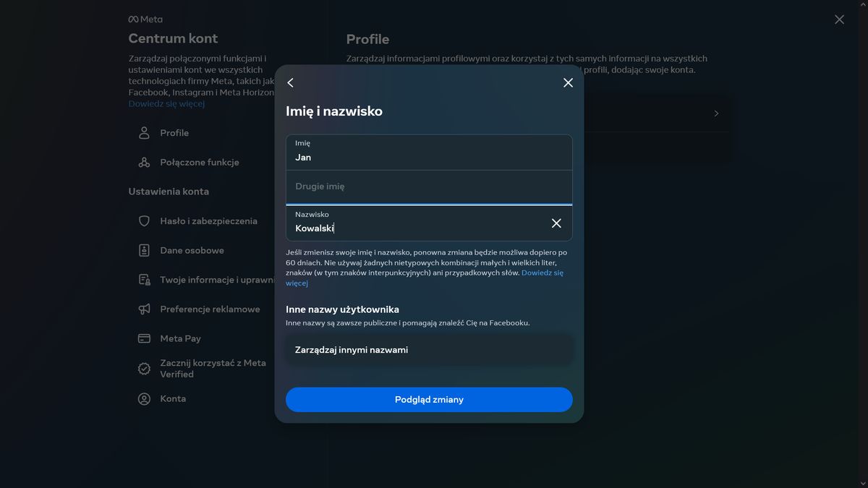The image size is (868, 488).
Task: Select the Meta Pay wallet icon
Action: pyautogui.click(x=145, y=338)
